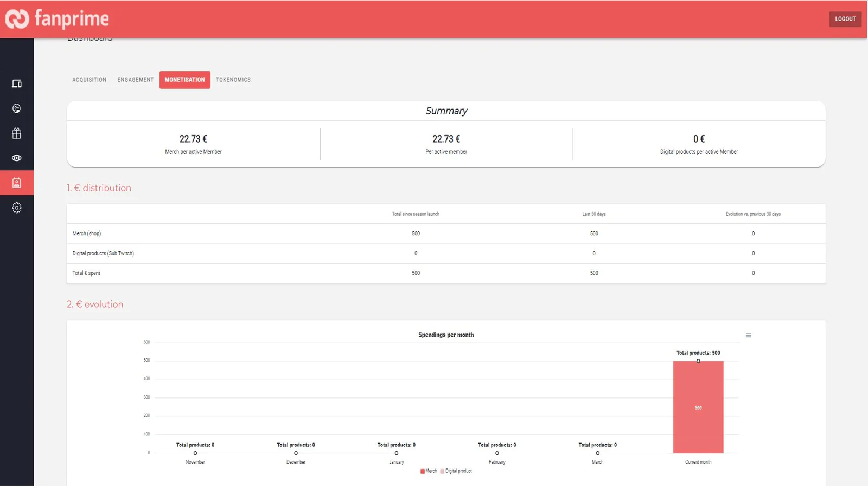Select the highlighted member badge sidebar icon
The height and width of the screenshot is (488, 868).
coord(17,183)
